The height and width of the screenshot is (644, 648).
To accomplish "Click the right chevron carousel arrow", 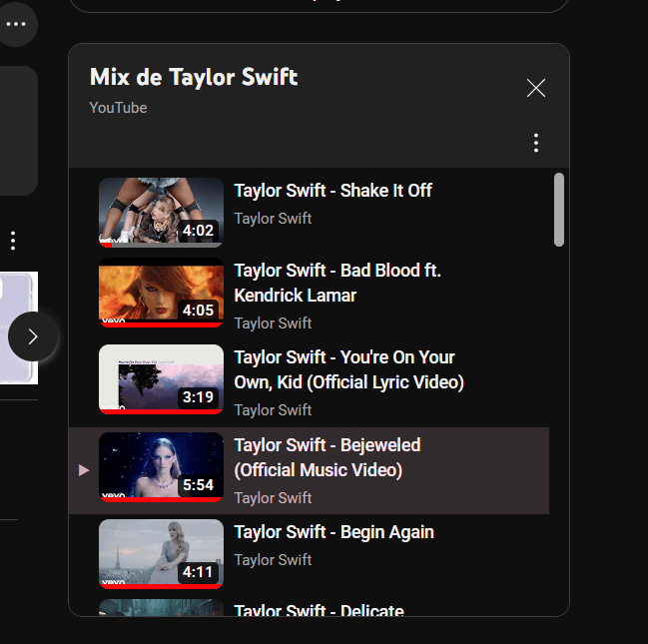I will click(x=33, y=336).
